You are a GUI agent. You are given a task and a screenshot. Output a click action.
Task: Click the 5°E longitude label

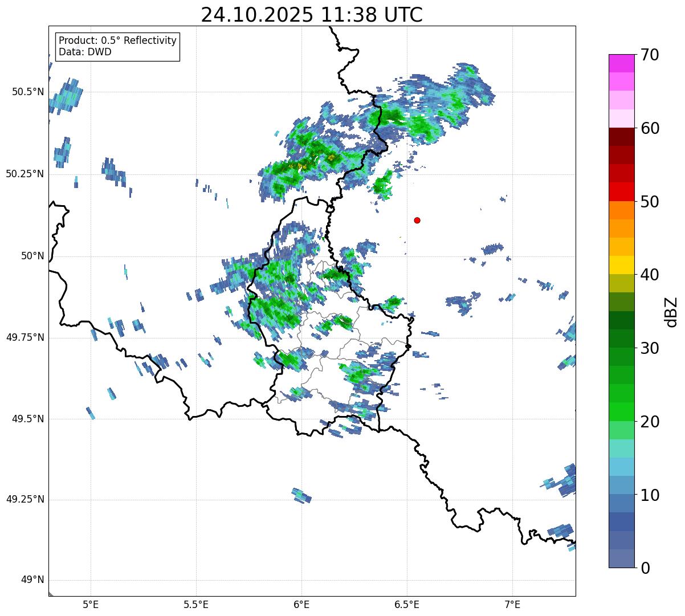point(91,604)
